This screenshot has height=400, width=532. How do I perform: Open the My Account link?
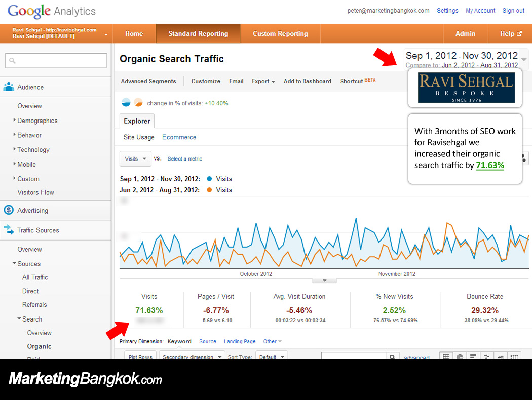pos(480,11)
